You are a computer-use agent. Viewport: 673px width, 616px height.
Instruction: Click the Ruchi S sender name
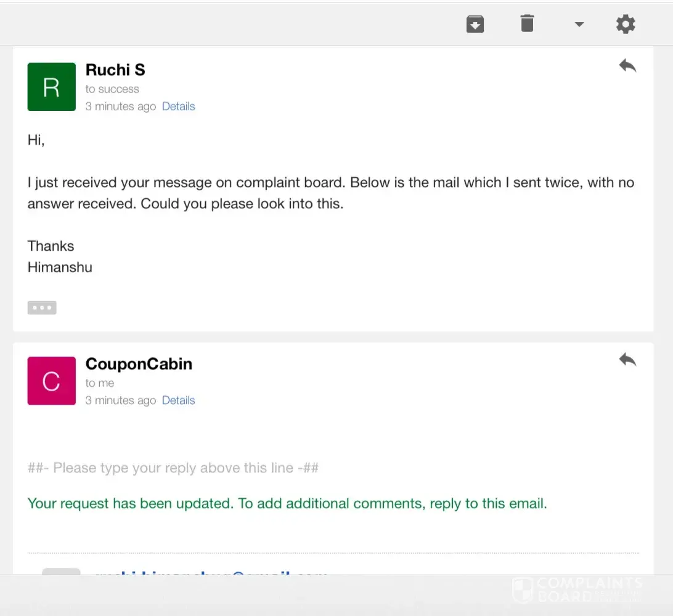coord(115,70)
